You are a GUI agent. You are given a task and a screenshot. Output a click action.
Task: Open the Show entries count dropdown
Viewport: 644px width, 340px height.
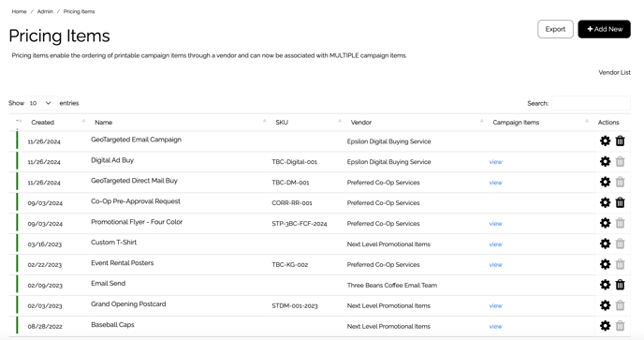pyautogui.click(x=41, y=103)
